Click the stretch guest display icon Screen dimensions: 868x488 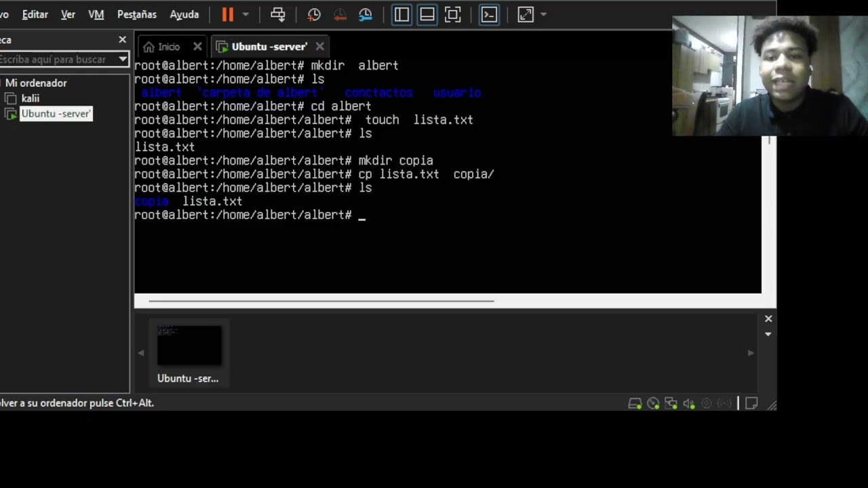(526, 14)
